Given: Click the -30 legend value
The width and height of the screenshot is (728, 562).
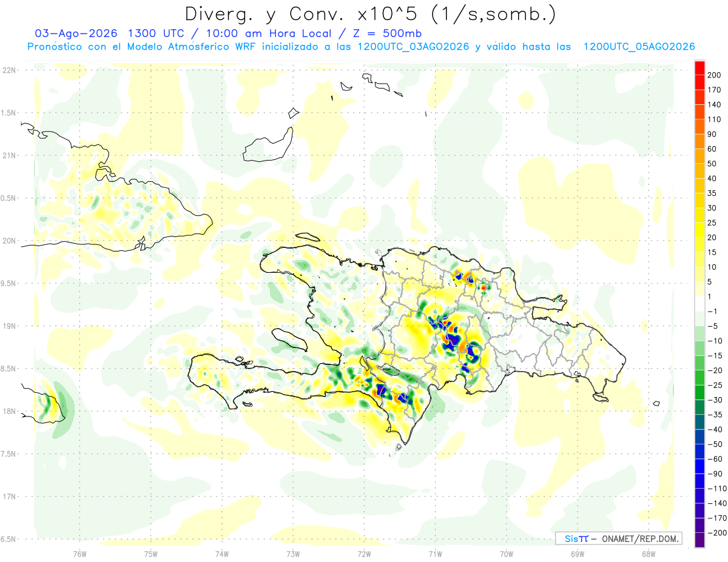Looking at the screenshot, I should [716, 400].
